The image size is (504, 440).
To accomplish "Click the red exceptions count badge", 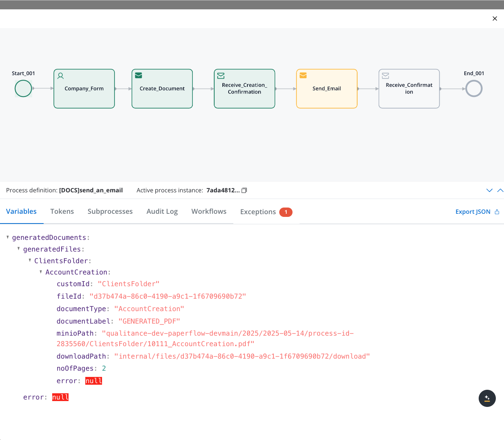I will coord(286,212).
